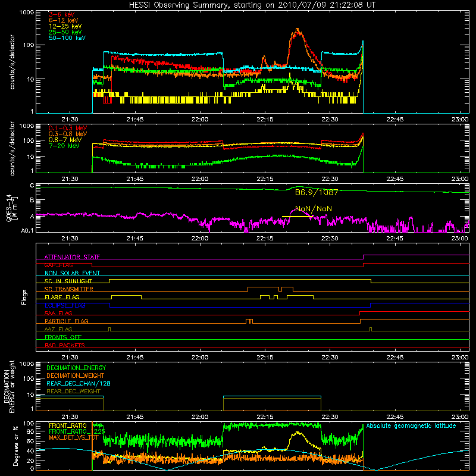This screenshot has width=476, height=476.
Task: Click the orange 0.3-0.8 MeV legend label
Action: [x=68, y=134]
